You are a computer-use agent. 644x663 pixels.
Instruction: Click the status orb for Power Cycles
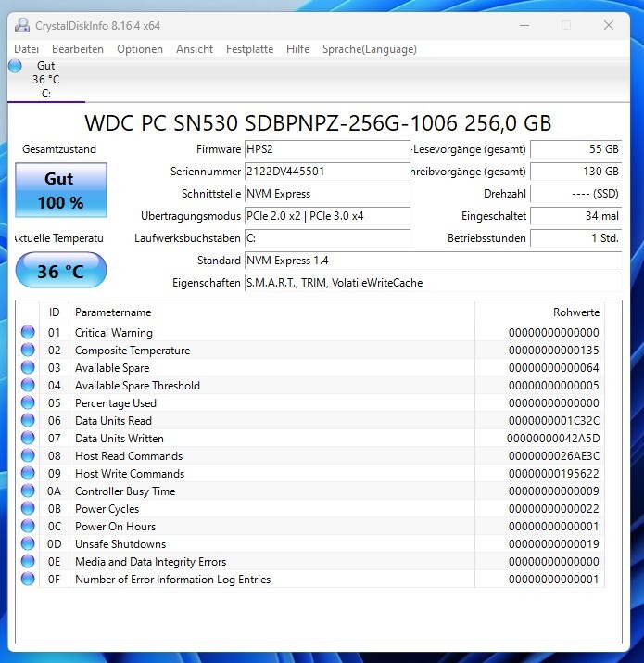[28, 509]
